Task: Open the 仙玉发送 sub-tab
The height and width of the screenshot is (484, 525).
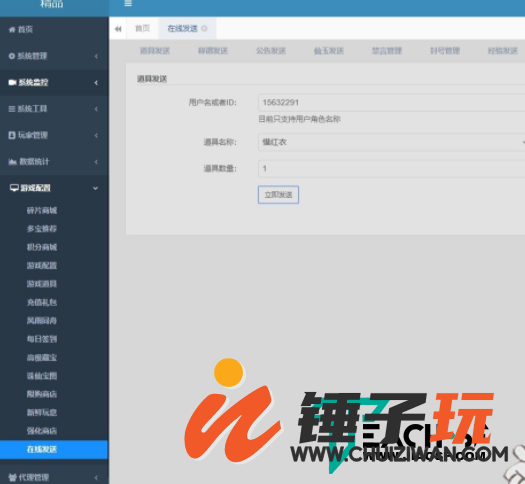Action: (x=329, y=51)
